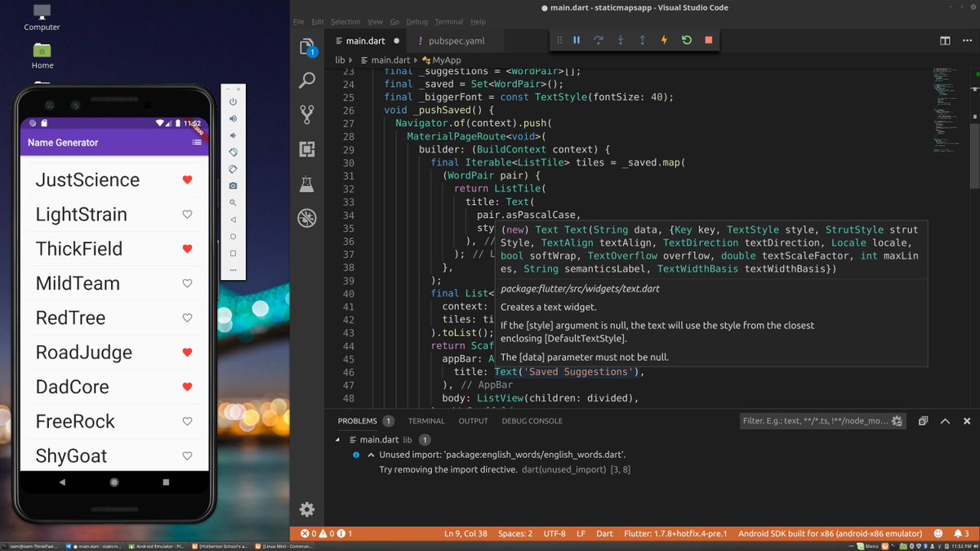Click the debug Pause button

click(x=577, y=40)
